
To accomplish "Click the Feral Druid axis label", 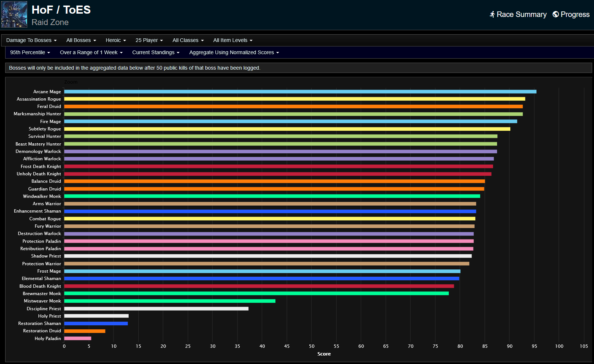I will click(49, 106).
